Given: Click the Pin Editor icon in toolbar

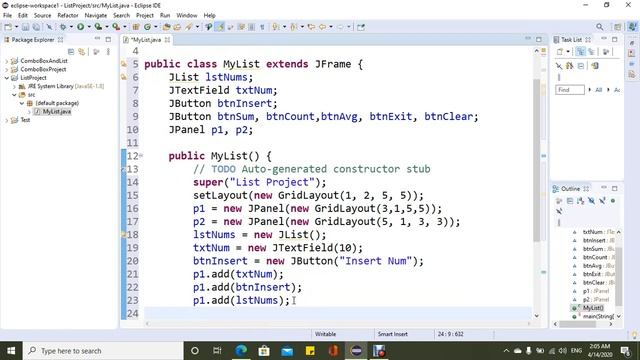Looking at the screenshot, I should 361,27.
